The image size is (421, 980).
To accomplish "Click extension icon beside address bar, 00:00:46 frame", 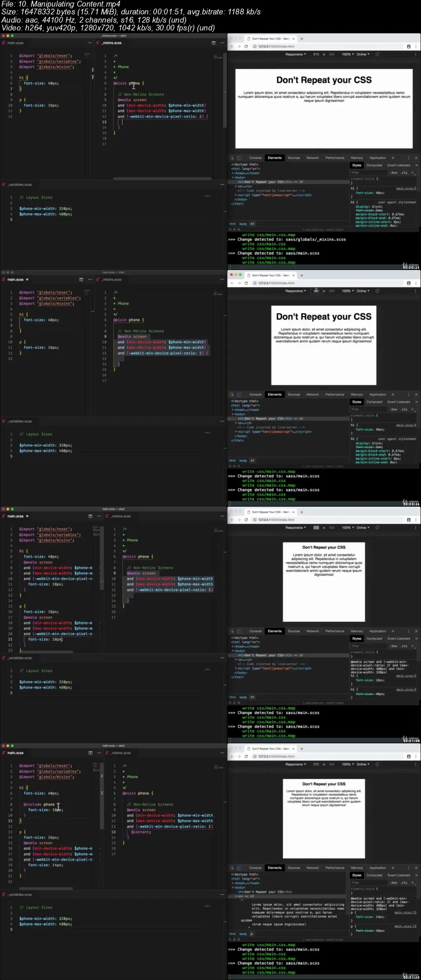I will [x=409, y=283].
